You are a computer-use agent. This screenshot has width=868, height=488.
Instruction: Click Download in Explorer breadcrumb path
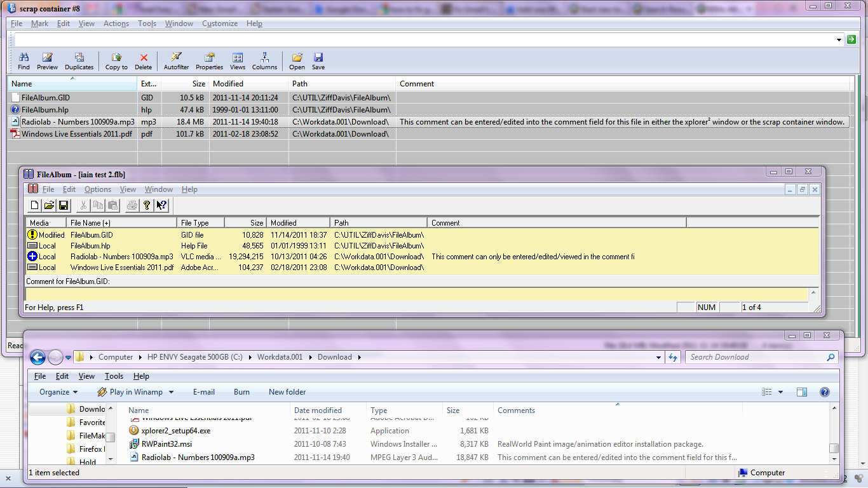[335, 357]
